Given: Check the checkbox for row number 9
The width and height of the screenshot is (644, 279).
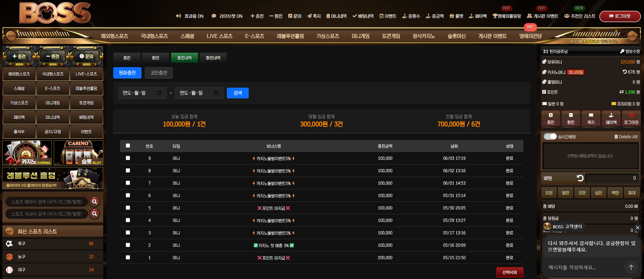Looking at the screenshot, I should 128,158.
